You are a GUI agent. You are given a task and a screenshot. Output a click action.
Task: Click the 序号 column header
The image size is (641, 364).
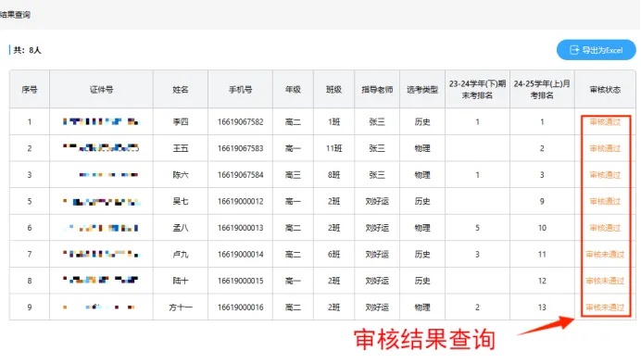(x=30, y=90)
